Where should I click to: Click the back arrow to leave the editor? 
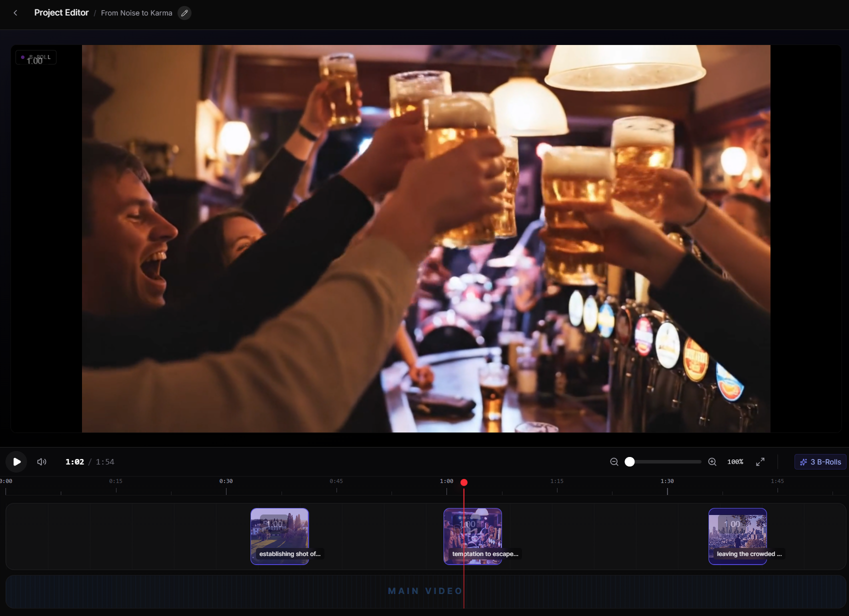[15, 12]
